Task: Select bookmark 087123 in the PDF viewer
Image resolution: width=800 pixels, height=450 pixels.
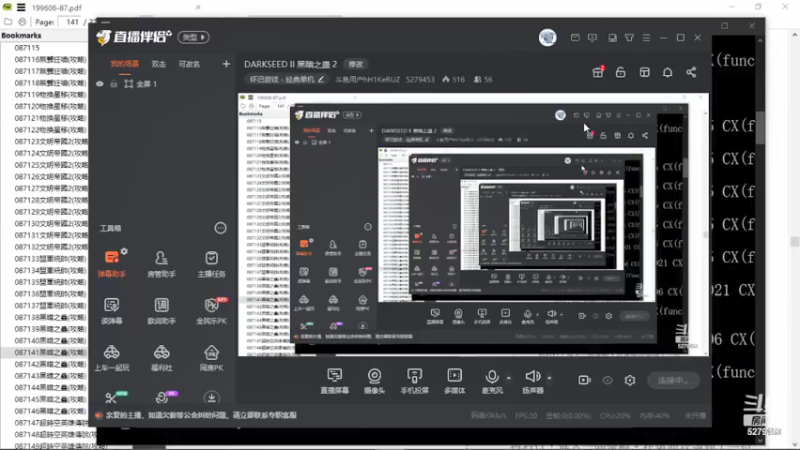Action: coord(50,141)
